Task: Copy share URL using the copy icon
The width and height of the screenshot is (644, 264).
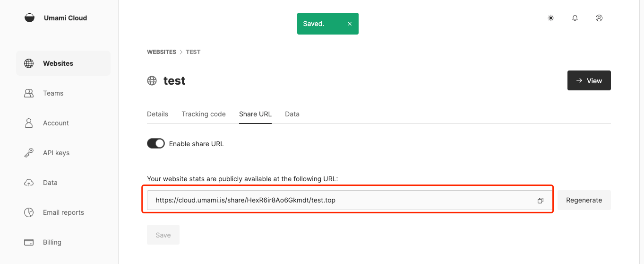Action: click(x=540, y=201)
